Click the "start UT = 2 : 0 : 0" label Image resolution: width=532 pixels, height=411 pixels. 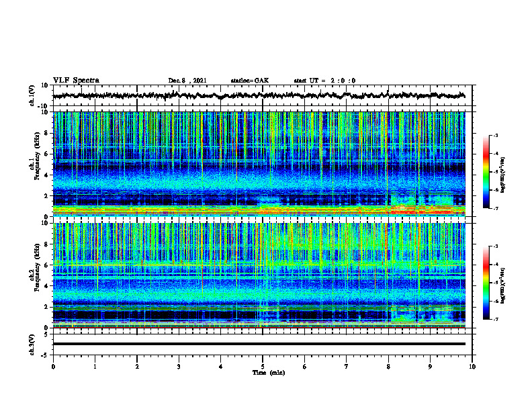pyautogui.click(x=324, y=81)
